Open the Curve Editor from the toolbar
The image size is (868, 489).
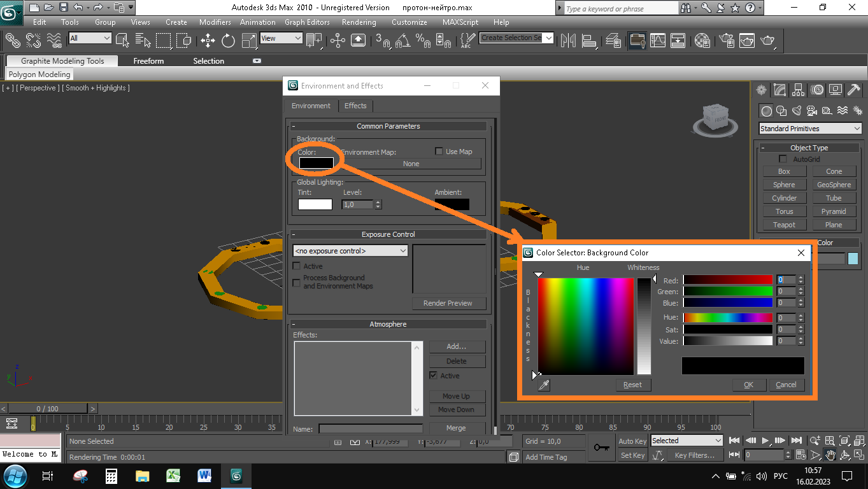(x=657, y=40)
